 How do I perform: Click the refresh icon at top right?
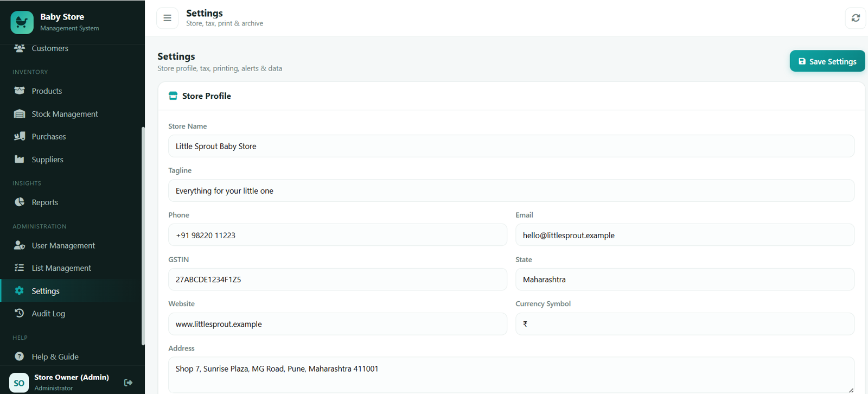coord(856,18)
